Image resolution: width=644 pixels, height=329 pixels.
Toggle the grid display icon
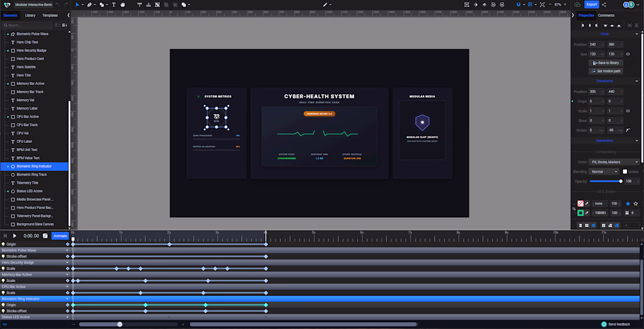click(x=530, y=5)
